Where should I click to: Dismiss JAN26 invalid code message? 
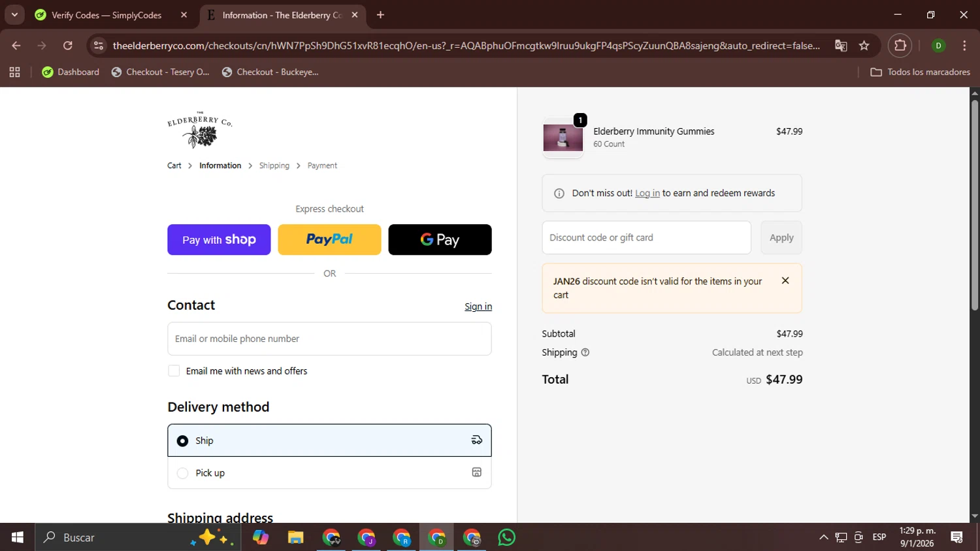point(785,280)
